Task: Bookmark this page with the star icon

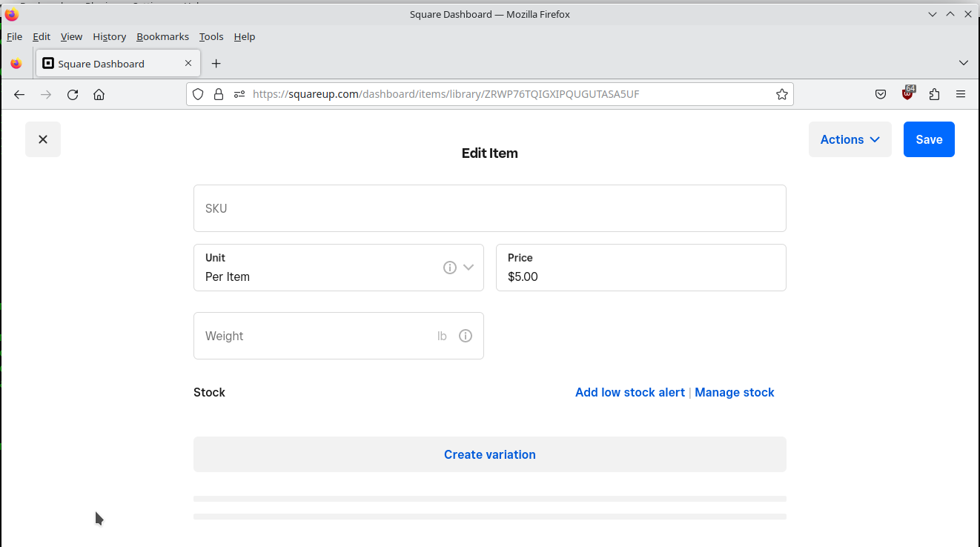Action: pos(781,94)
